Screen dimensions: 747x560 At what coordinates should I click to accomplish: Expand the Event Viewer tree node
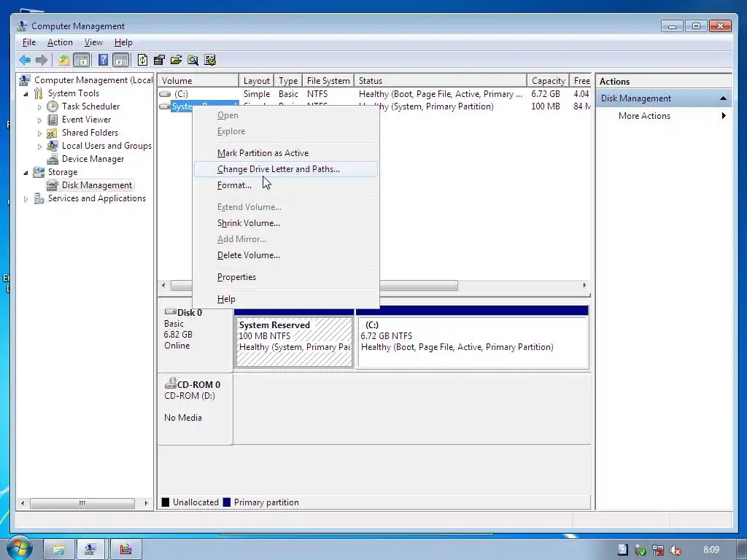pos(39,120)
